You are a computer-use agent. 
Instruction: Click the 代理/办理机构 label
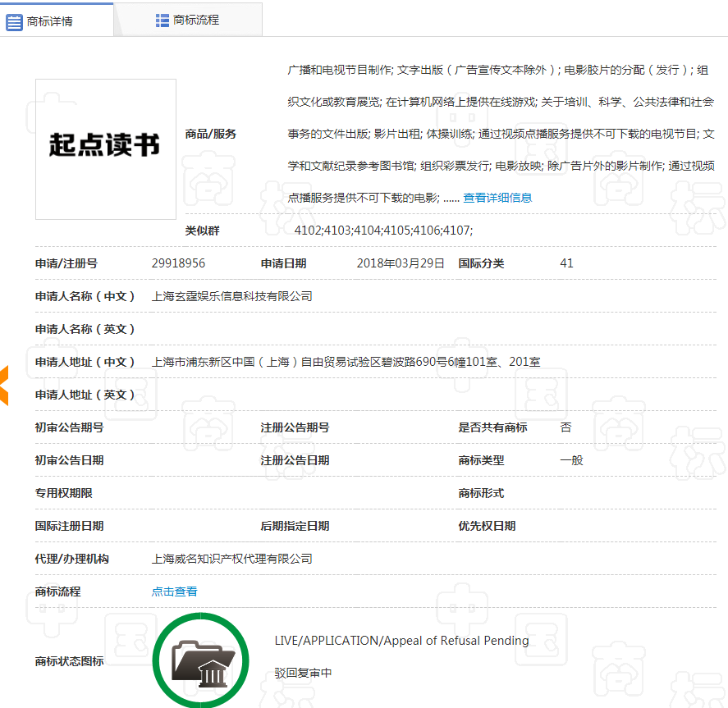click(72, 559)
